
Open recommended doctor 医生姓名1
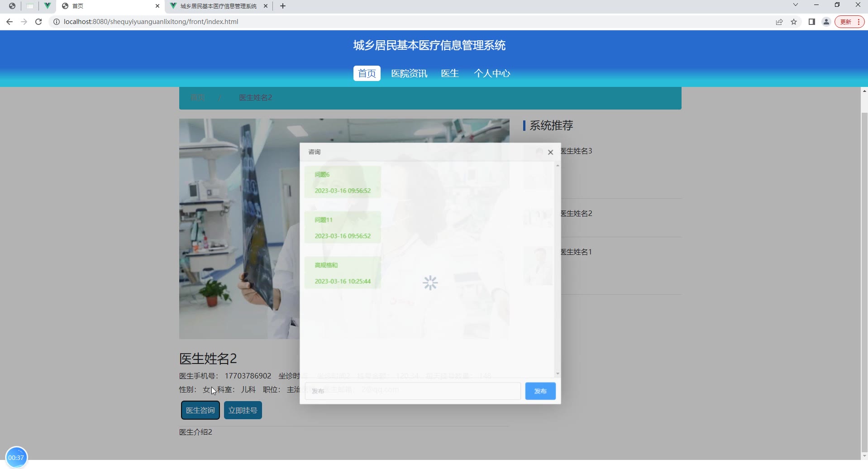[x=576, y=252]
